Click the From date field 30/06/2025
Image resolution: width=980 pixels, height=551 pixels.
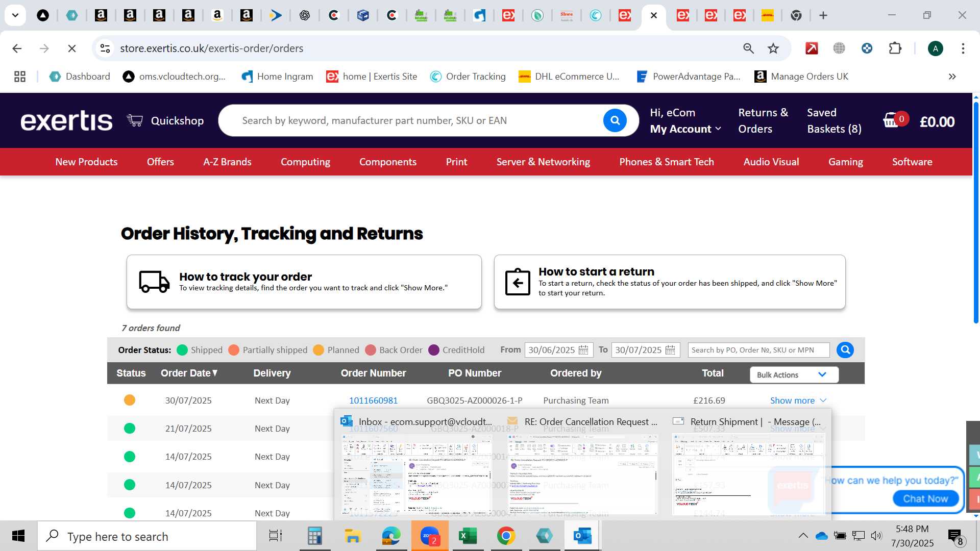pos(558,350)
